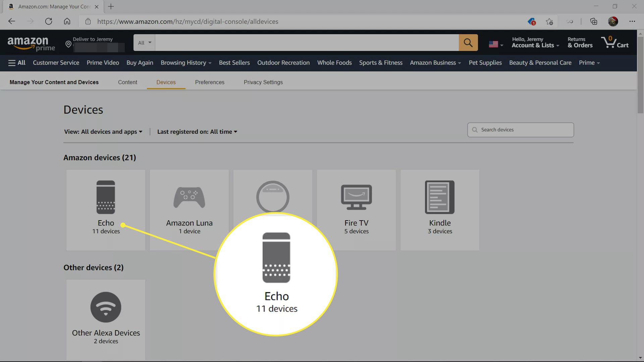The height and width of the screenshot is (362, 644).
Task: Reload the current page
Action: click(49, 21)
